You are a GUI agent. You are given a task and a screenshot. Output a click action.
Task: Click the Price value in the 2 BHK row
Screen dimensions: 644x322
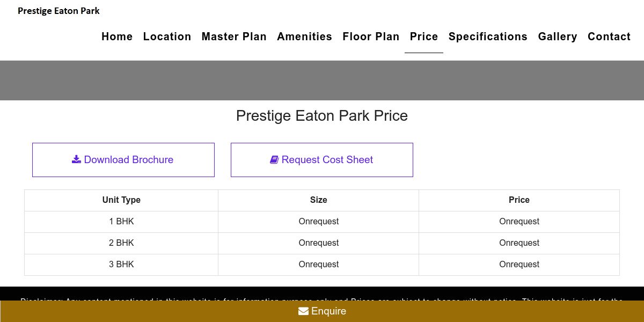pyautogui.click(x=519, y=243)
